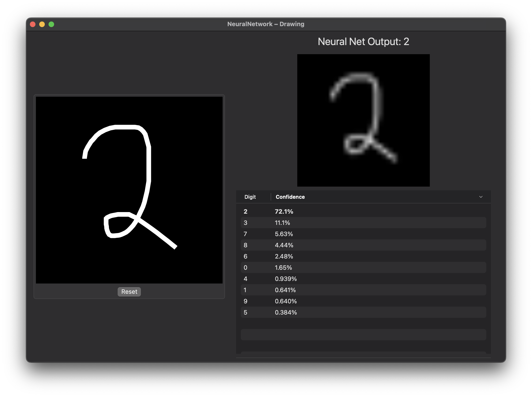Pick the row showing 0.641% confidence
Image resolution: width=532 pixels, height=397 pixels.
(x=363, y=290)
